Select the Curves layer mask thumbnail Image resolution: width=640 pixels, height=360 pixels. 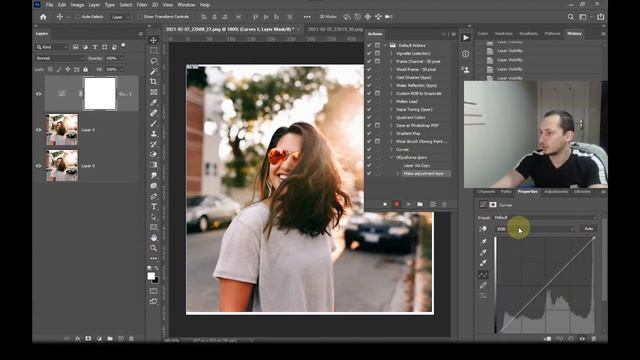point(100,93)
